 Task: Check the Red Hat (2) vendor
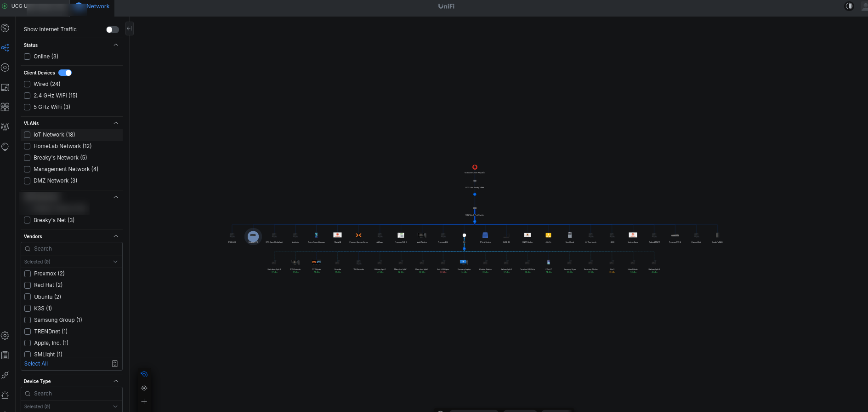click(28, 285)
